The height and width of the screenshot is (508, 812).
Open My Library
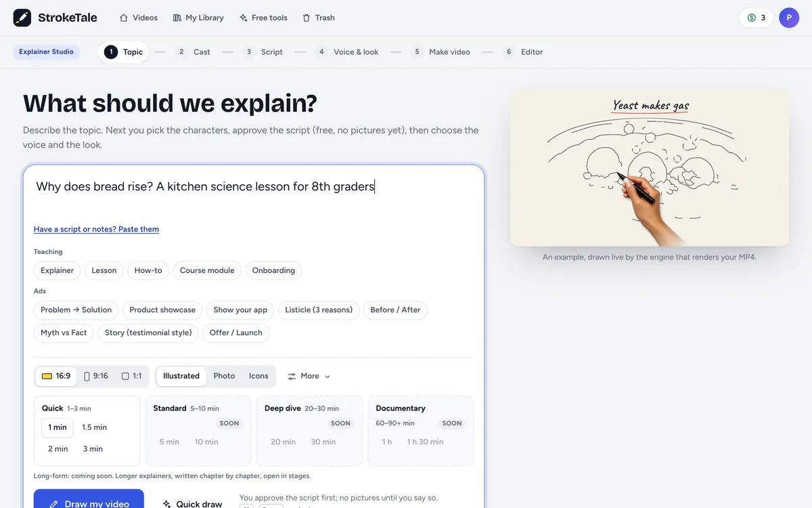[x=198, y=18]
